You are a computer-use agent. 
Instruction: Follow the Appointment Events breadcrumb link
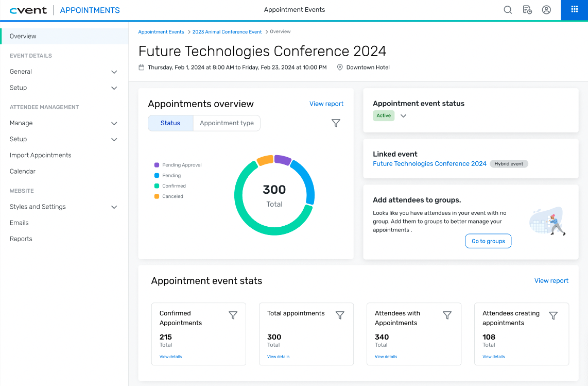(x=161, y=32)
